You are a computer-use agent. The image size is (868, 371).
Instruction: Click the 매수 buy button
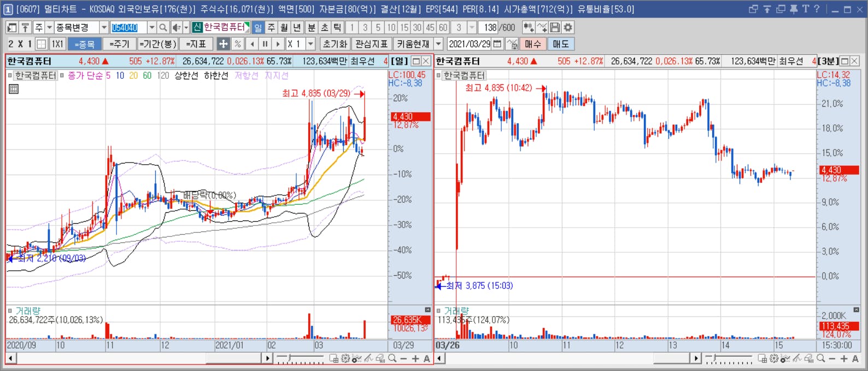(x=533, y=44)
